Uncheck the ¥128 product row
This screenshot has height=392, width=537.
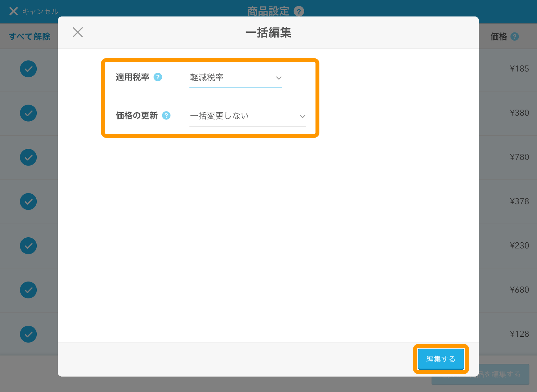pyautogui.click(x=28, y=334)
